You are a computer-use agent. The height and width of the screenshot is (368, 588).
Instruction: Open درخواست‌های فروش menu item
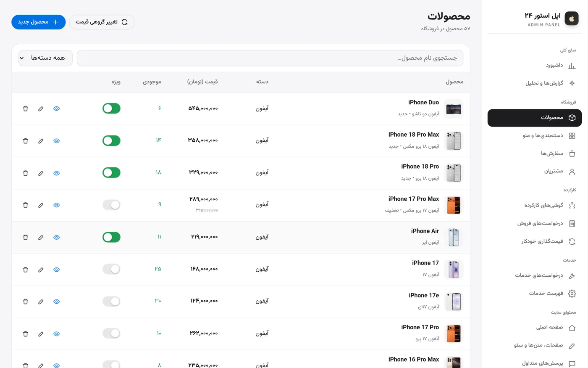point(535,223)
